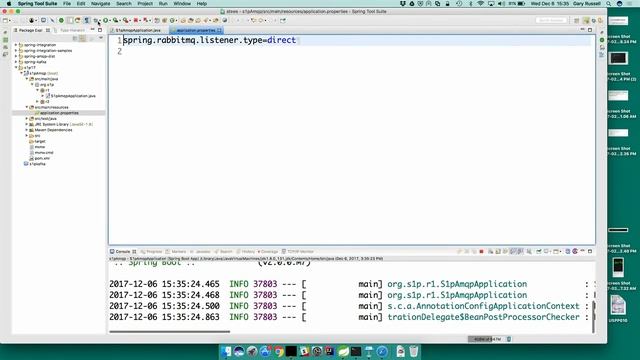The image size is (640, 360).
Task: Select the s1pkafka project
Action: click(37, 164)
